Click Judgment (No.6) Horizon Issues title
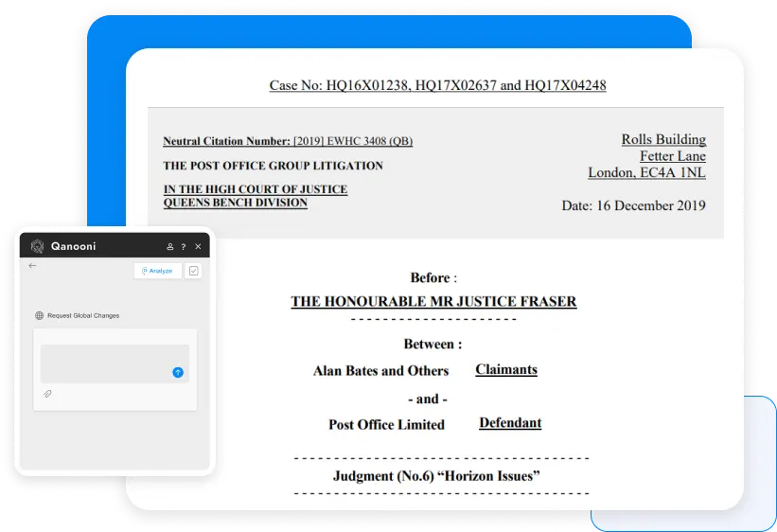This screenshot has width=777, height=532. click(436, 476)
